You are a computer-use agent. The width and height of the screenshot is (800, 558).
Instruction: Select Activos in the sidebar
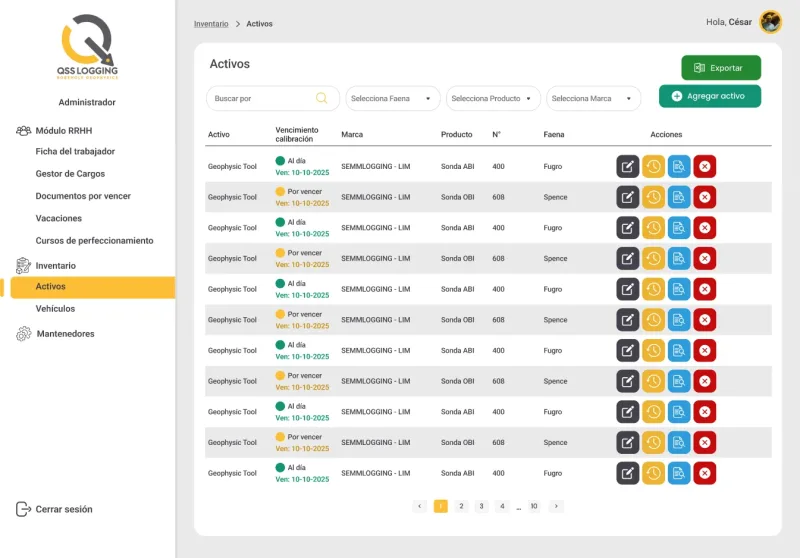[x=92, y=287]
